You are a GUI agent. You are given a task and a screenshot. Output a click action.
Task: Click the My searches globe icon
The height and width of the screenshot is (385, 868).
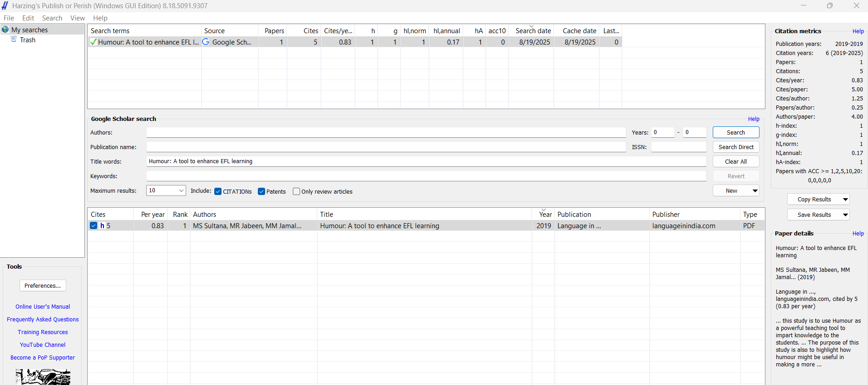pos(5,30)
